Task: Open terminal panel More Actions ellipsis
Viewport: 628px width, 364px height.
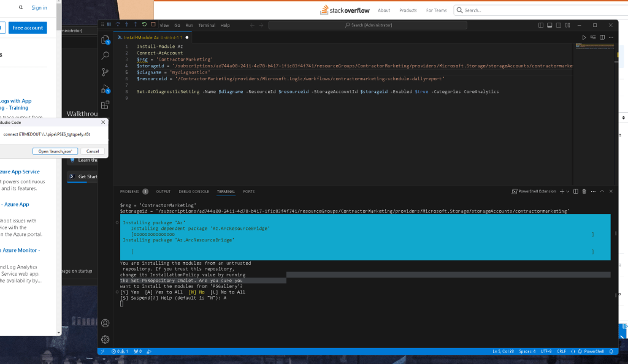Action: coord(593,192)
